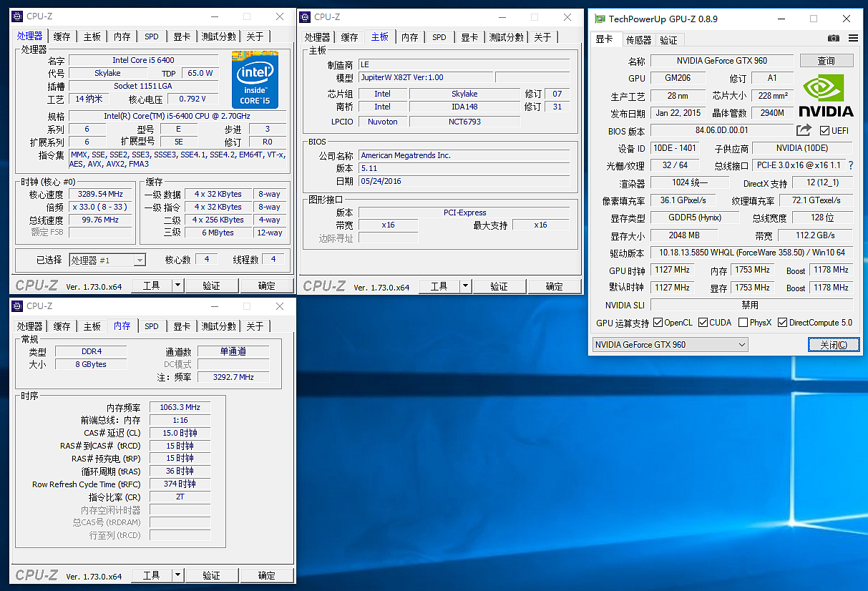
Task: Open the 处理器 #1 selection dropdown
Action: (x=107, y=260)
